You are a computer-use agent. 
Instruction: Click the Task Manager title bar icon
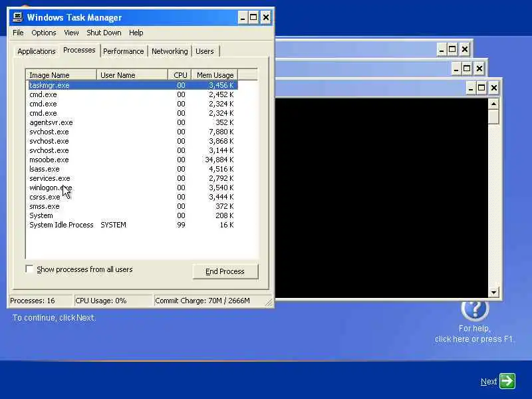pos(18,17)
